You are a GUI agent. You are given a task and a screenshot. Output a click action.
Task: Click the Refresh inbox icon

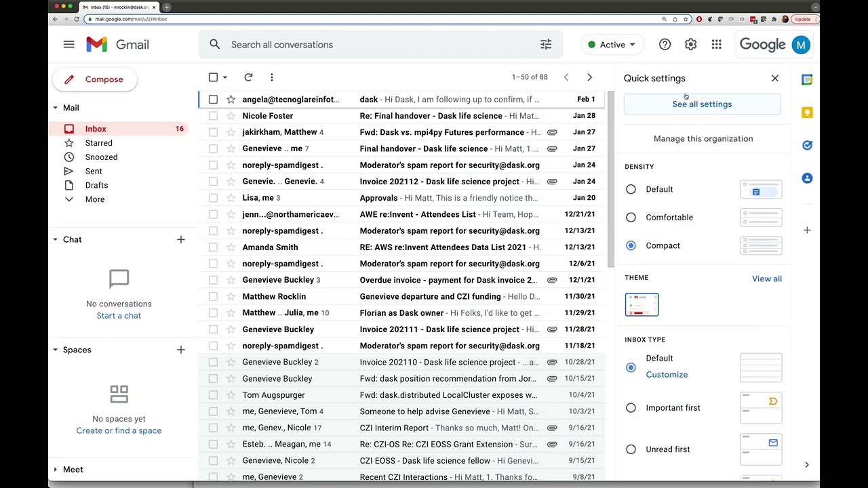click(x=248, y=77)
